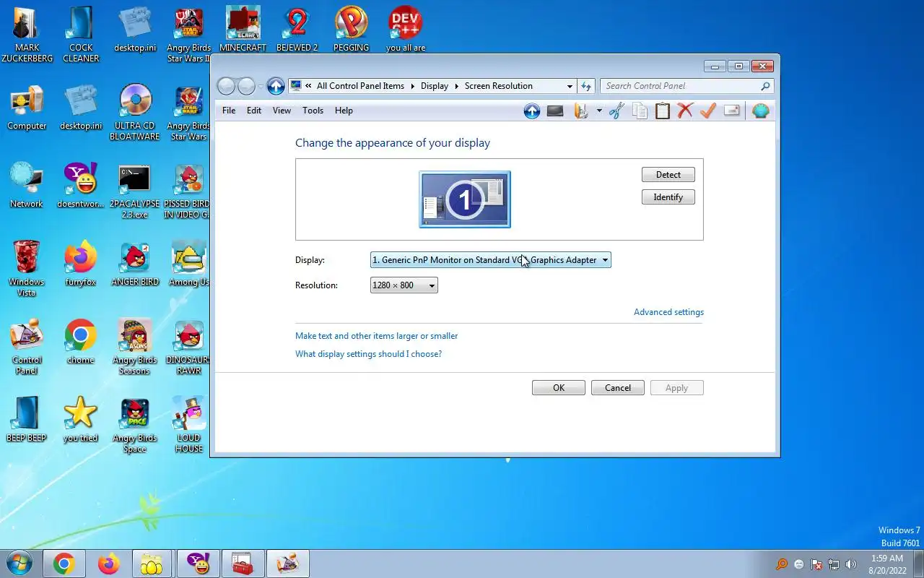
Task: Open the Help menu
Action: (344, 111)
